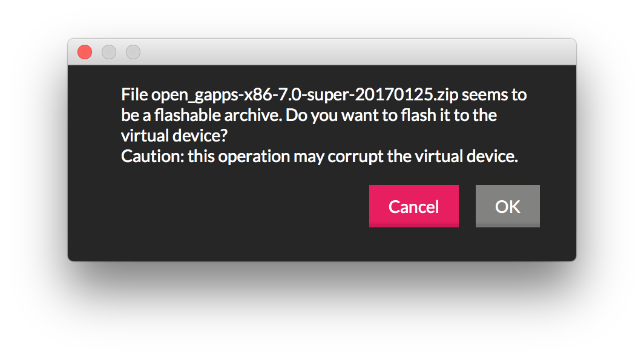Click the third gray zoom button

(x=133, y=53)
